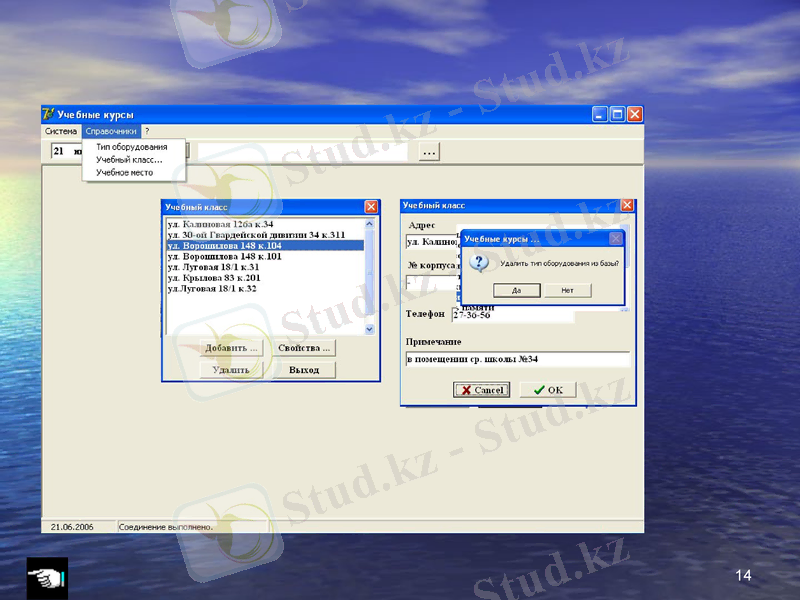Click the Учебные курсы app icon in title bar

coord(47,115)
